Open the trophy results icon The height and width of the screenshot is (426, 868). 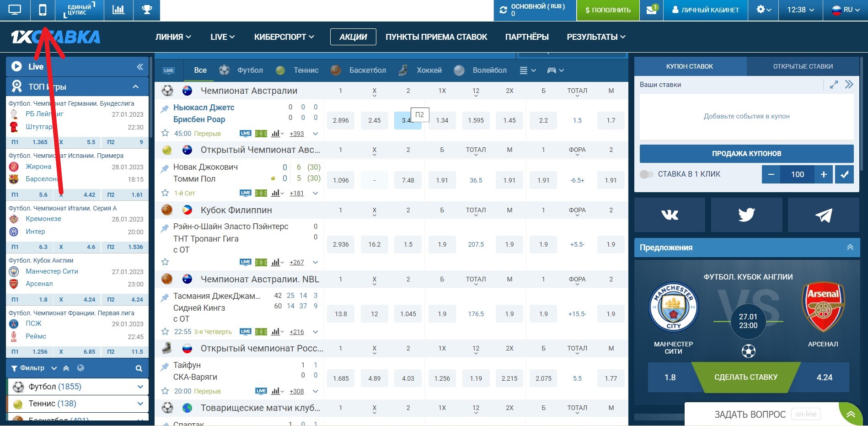(147, 10)
